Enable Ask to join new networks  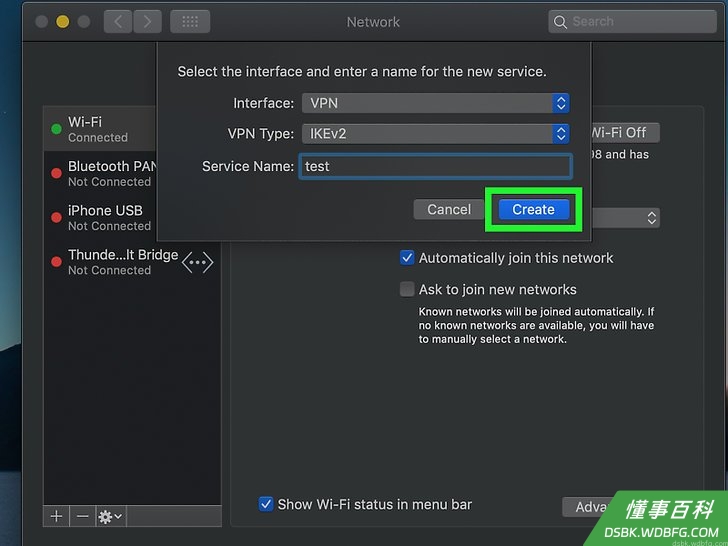(x=407, y=289)
